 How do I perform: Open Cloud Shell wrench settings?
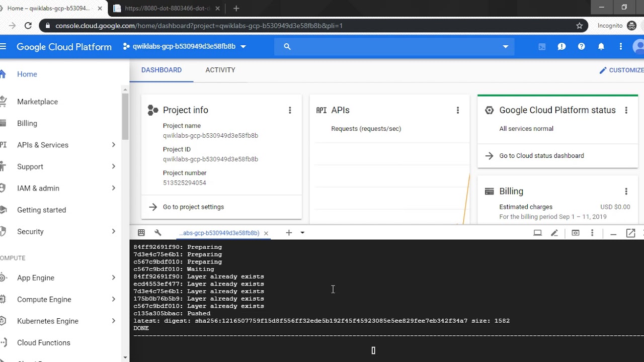158,233
